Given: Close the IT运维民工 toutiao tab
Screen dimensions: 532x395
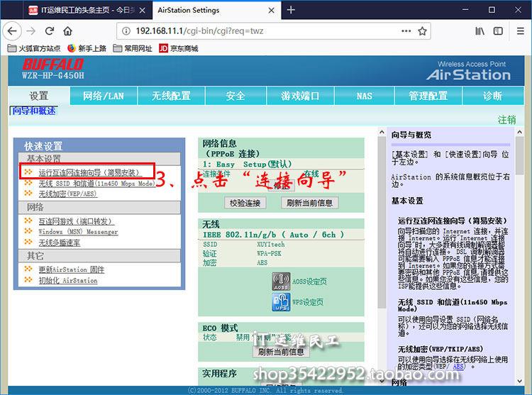Looking at the screenshot, I should (143, 11).
